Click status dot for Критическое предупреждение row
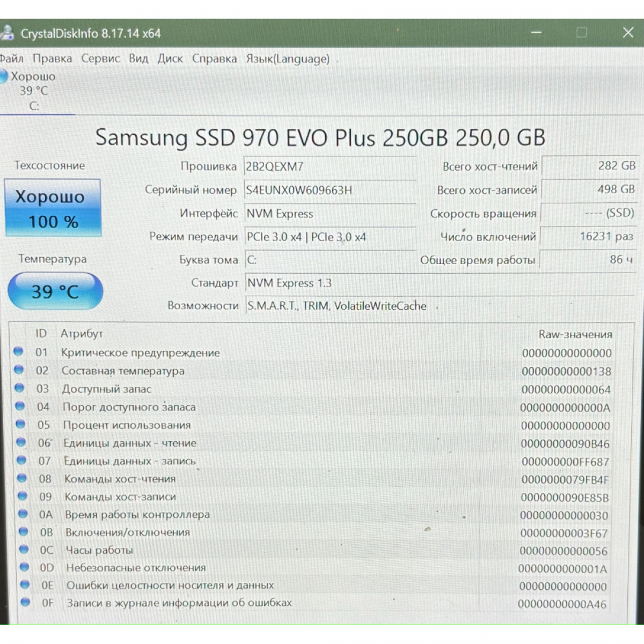This screenshot has width=644, height=644. click(x=18, y=352)
